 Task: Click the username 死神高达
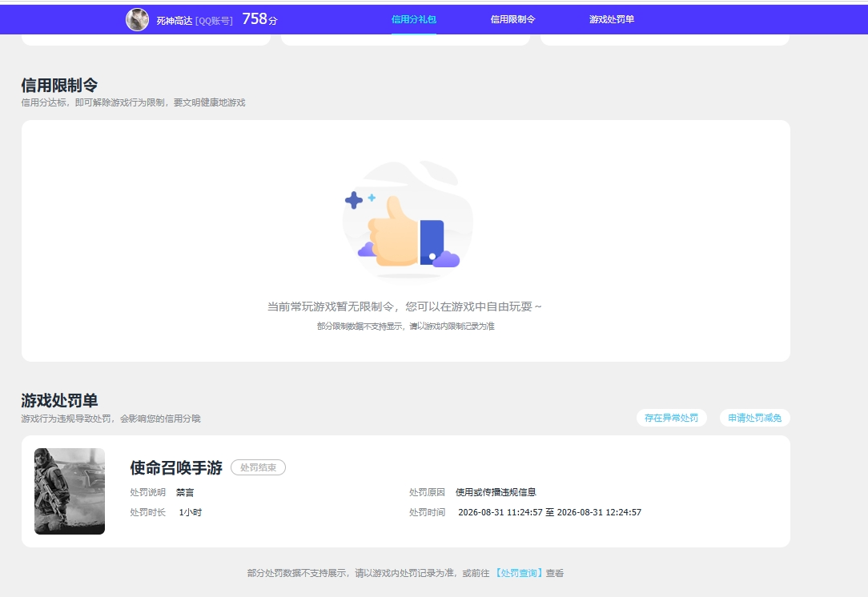175,21
